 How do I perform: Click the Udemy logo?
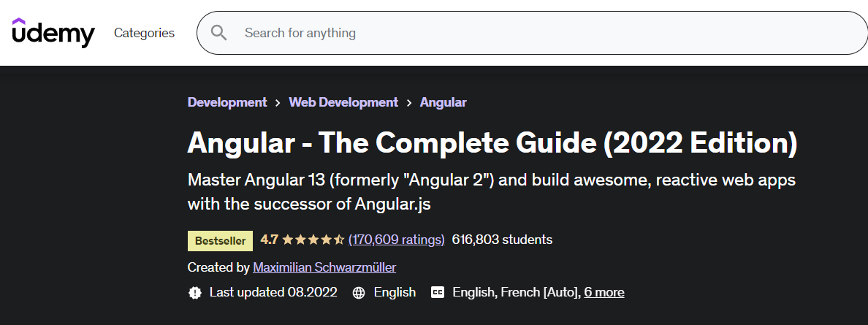click(53, 33)
